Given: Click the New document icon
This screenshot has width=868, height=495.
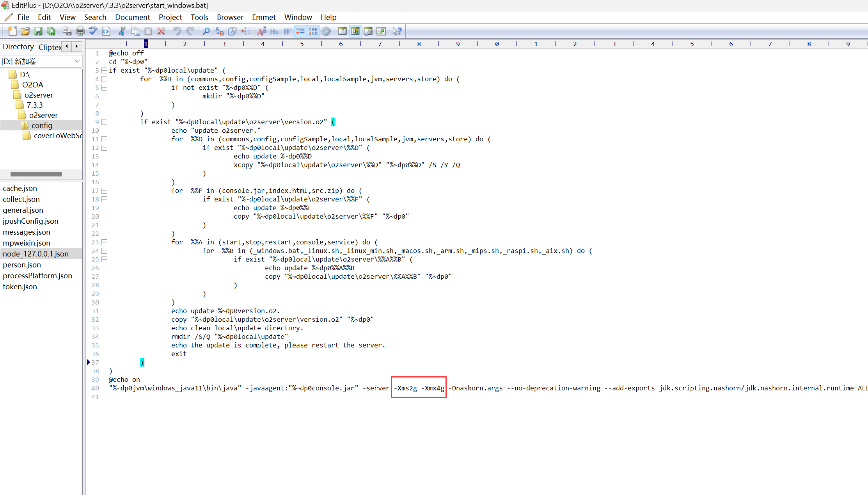Looking at the screenshot, I should pyautogui.click(x=12, y=31).
